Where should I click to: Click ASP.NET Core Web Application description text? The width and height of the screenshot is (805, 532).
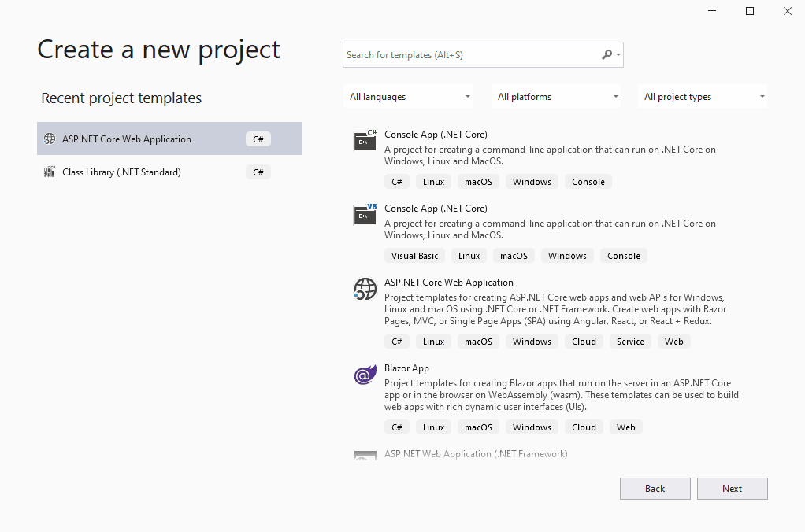(555, 308)
